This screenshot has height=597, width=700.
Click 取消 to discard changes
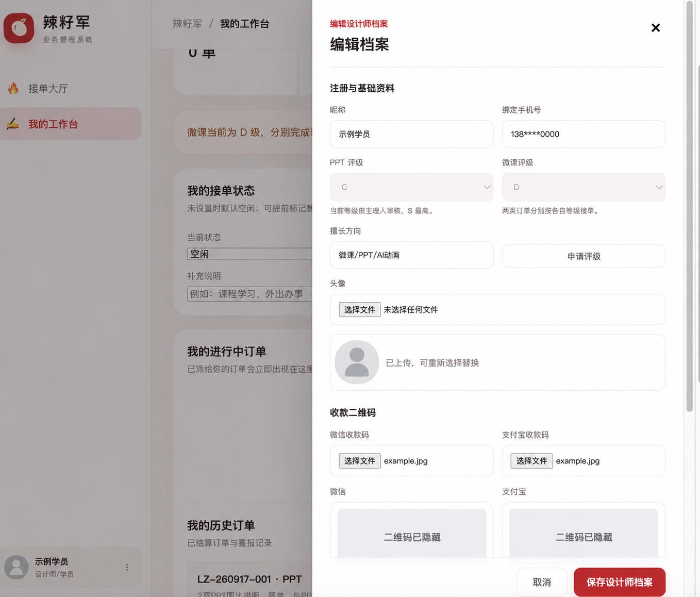pos(542,582)
